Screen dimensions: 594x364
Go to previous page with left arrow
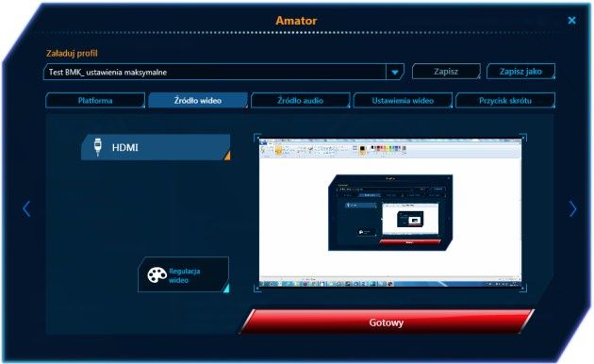[26, 208]
